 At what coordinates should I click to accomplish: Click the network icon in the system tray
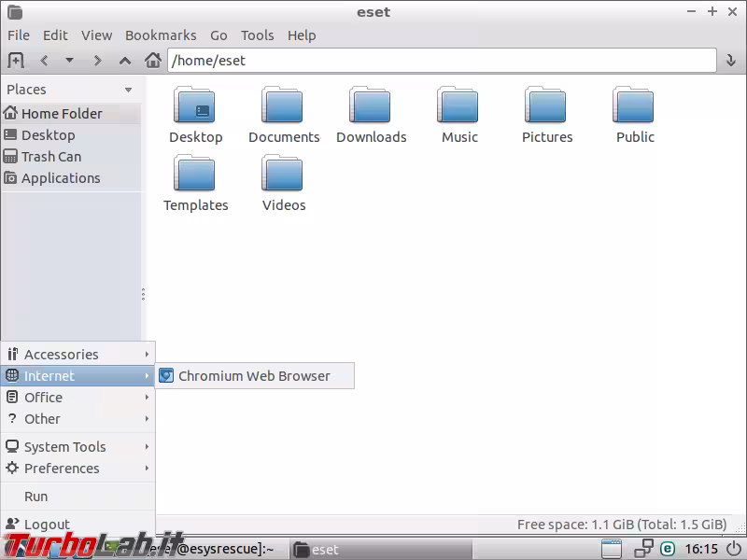pyautogui.click(x=643, y=549)
